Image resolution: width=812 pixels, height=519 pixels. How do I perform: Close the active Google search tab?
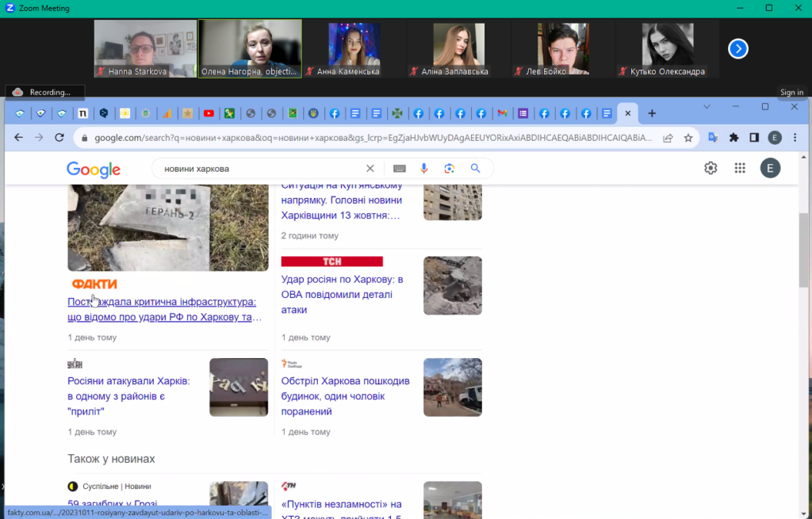click(x=628, y=113)
